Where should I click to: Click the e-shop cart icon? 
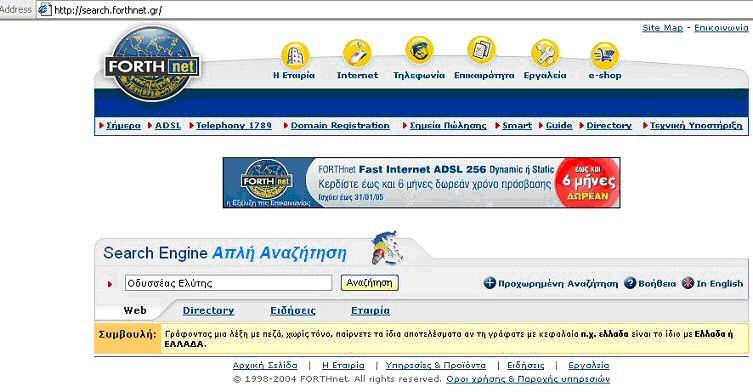tap(605, 55)
